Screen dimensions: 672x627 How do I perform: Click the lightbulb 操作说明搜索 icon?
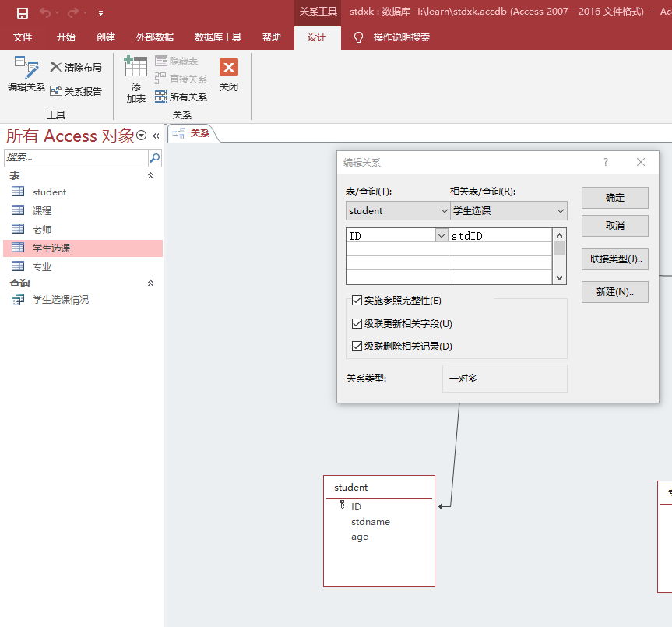click(358, 37)
